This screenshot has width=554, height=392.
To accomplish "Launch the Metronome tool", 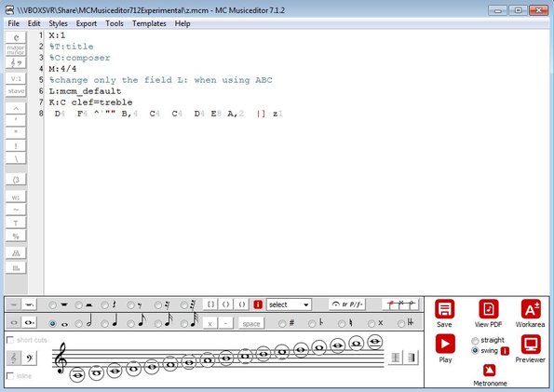I will click(490, 371).
